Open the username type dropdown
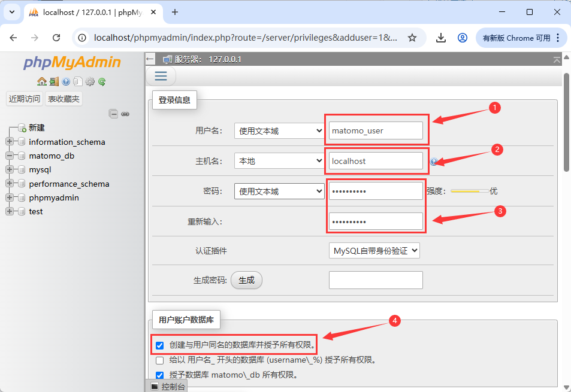 [279, 131]
